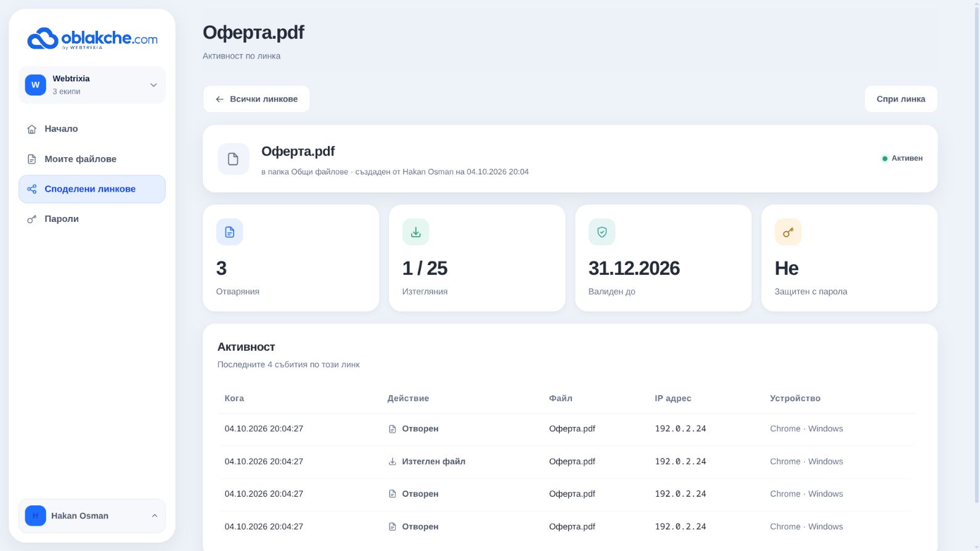Screen dimensions: 980x551
Task: Open the Hakan Osman account menu chevron
Action: pyautogui.click(x=154, y=516)
